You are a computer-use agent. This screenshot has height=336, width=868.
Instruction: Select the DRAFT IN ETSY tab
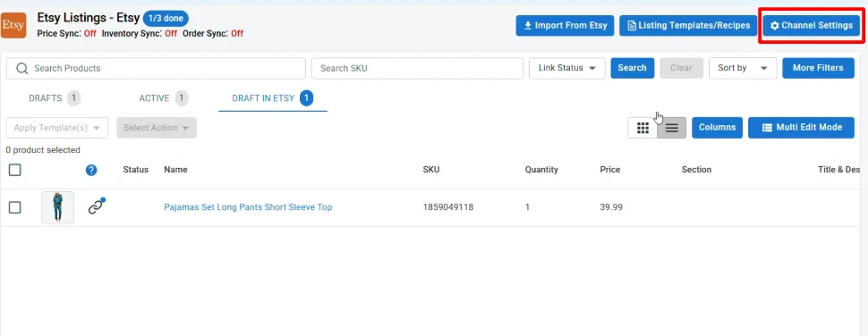click(273, 98)
